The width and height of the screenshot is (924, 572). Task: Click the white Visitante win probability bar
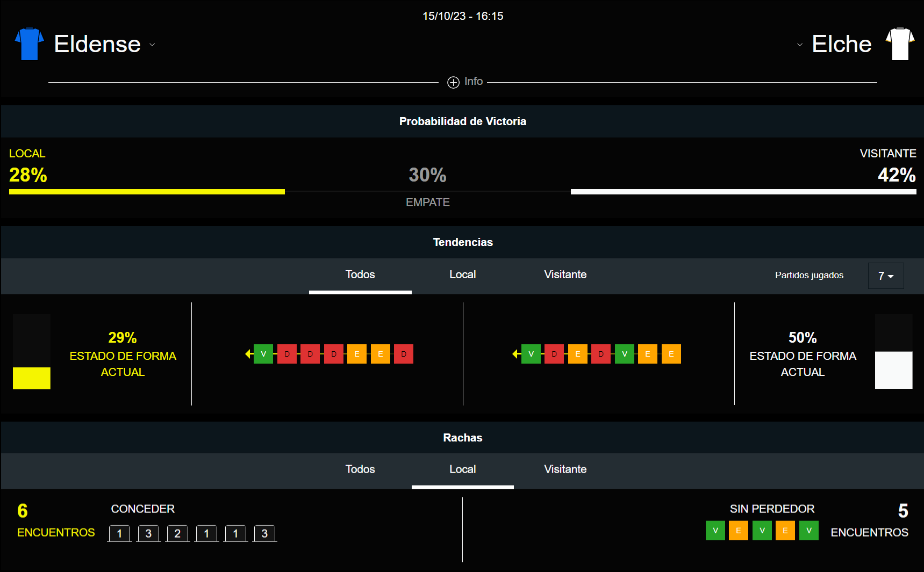coord(743,192)
